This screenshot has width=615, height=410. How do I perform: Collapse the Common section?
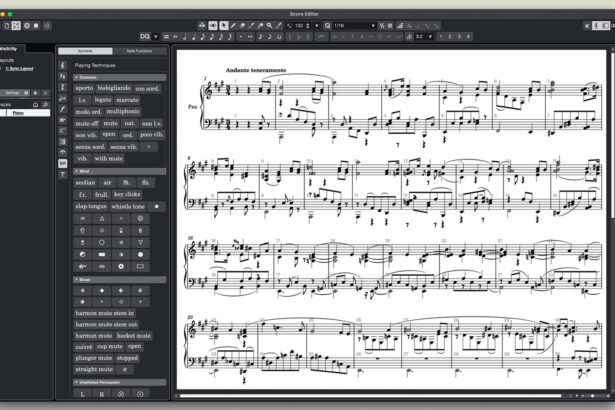click(x=120, y=78)
